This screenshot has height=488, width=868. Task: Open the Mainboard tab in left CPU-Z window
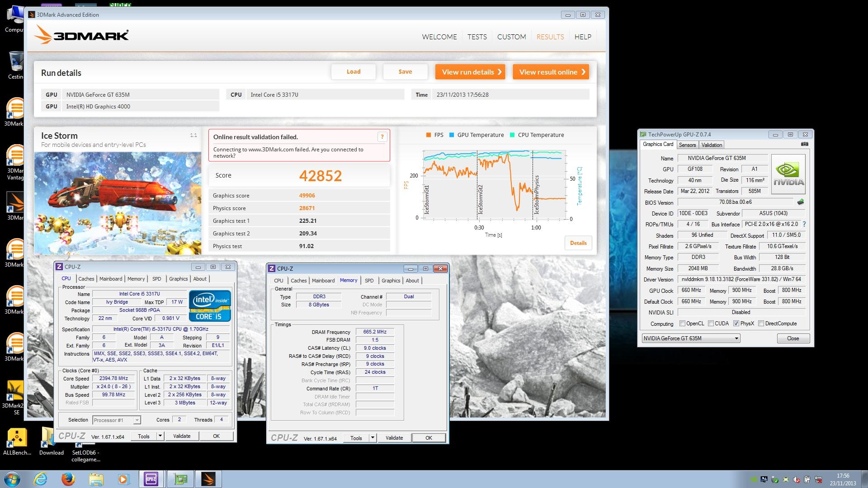111,279
